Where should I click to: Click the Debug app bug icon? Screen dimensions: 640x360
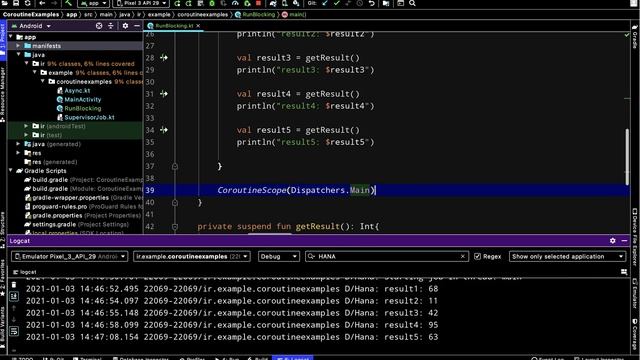212,3
